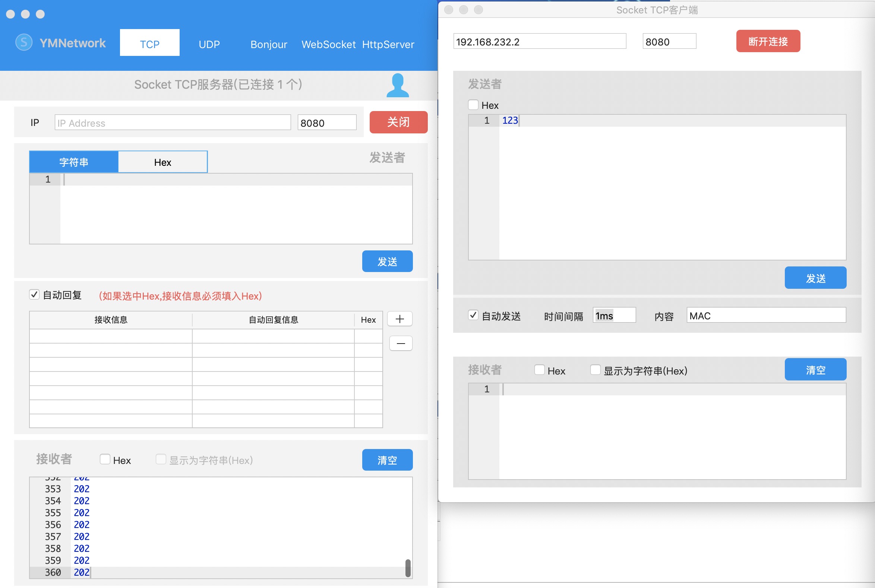The width and height of the screenshot is (875, 588).
Task: Click the 自动回复信息 column header
Action: click(x=273, y=320)
